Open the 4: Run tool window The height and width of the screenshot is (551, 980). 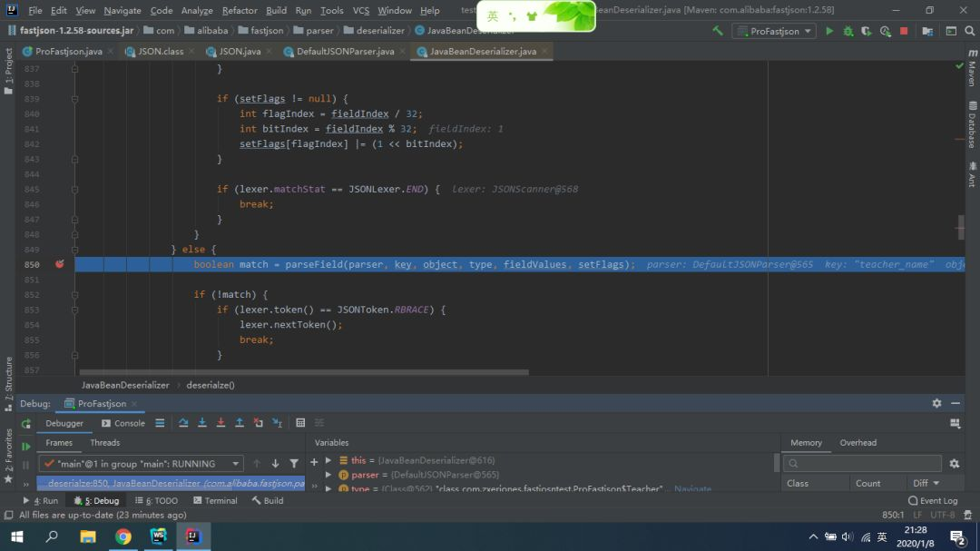[40, 501]
